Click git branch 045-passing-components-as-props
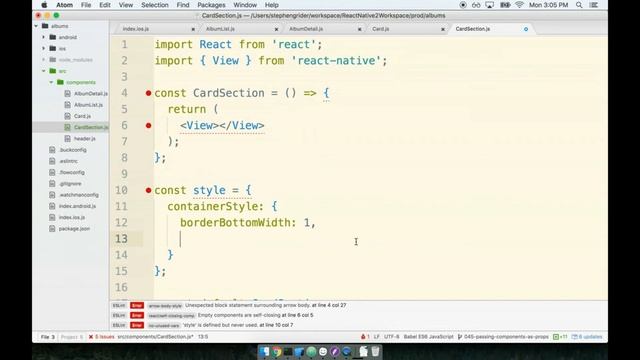The width and height of the screenshot is (640, 360). tap(503, 337)
